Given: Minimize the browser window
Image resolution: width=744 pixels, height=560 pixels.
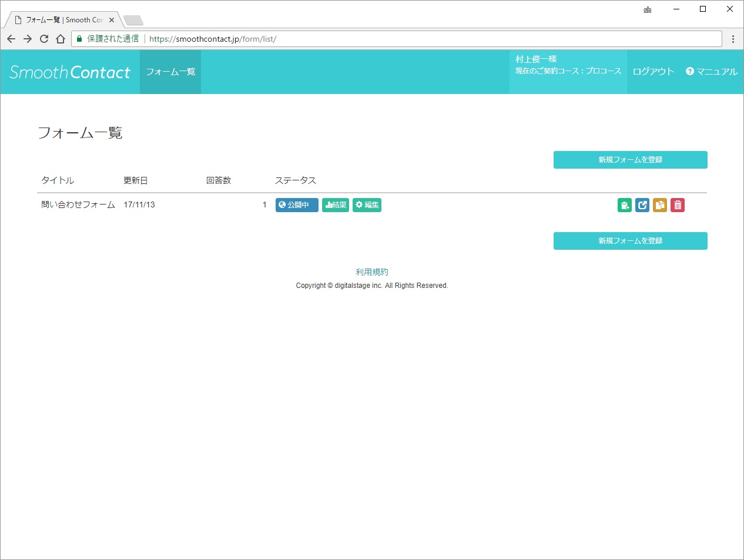Looking at the screenshot, I should click(676, 9).
